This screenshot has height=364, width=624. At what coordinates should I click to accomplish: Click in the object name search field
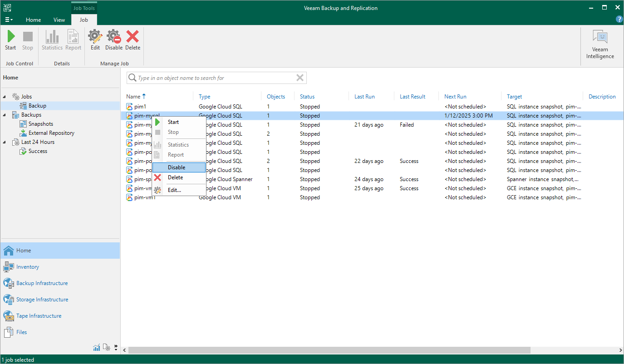point(216,78)
